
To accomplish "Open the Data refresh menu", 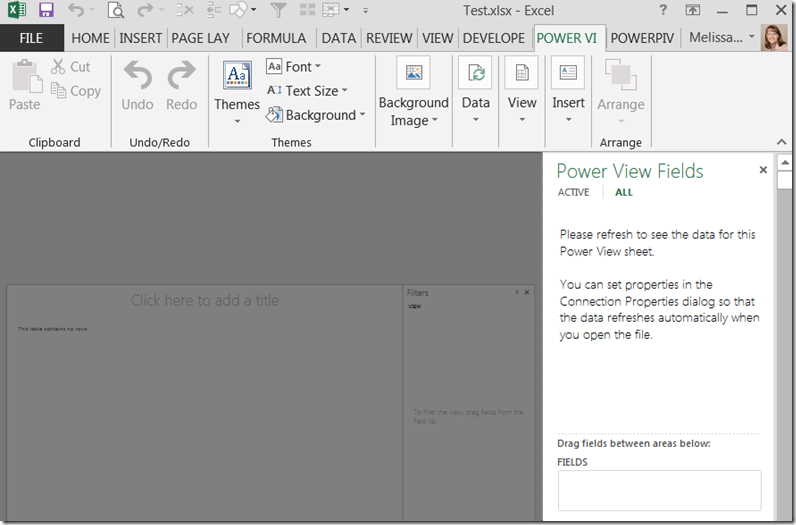I will pyautogui.click(x=476, y=90).
